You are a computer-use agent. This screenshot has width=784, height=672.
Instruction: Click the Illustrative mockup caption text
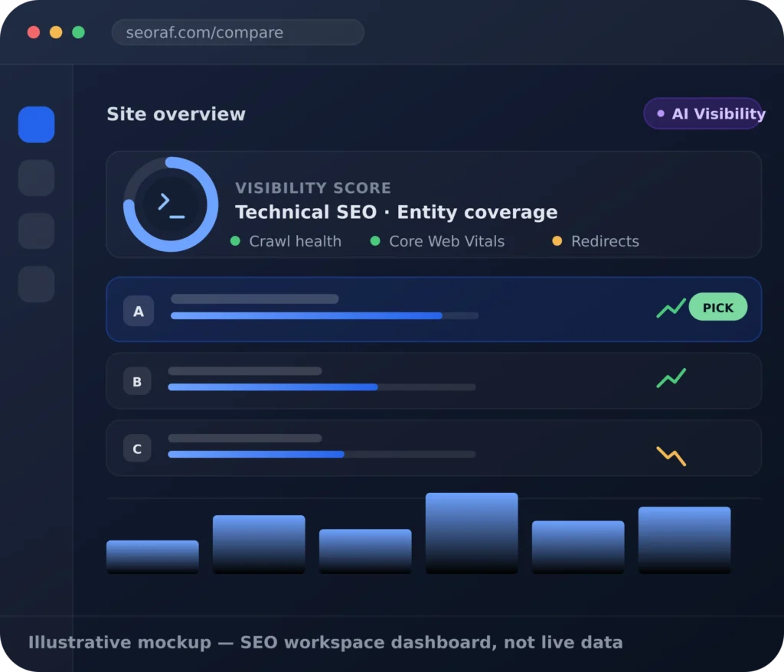325,642
